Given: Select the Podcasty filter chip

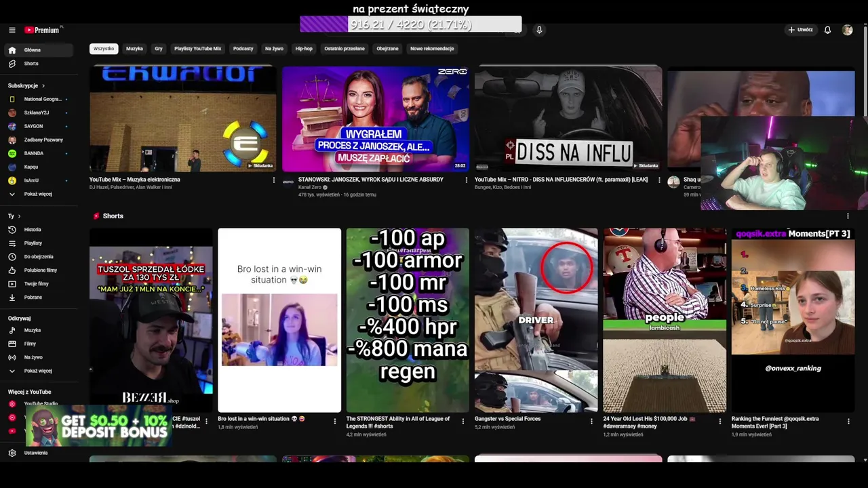Looking at the screenshot, I should click(x=243, y=49).
